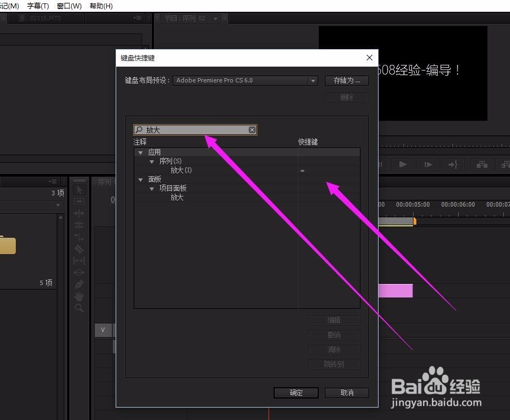510x420 pixels.
Task: Open the Project panel filter dropdown
Action: coord(58,205)
